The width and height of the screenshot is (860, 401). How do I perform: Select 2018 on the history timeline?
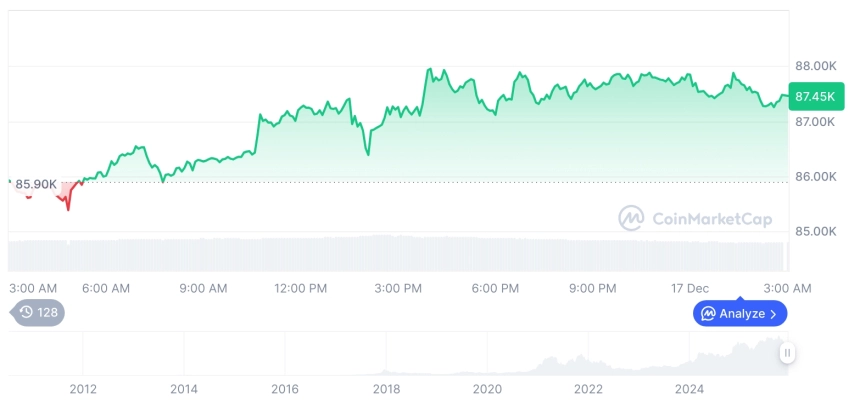[387, 388]
